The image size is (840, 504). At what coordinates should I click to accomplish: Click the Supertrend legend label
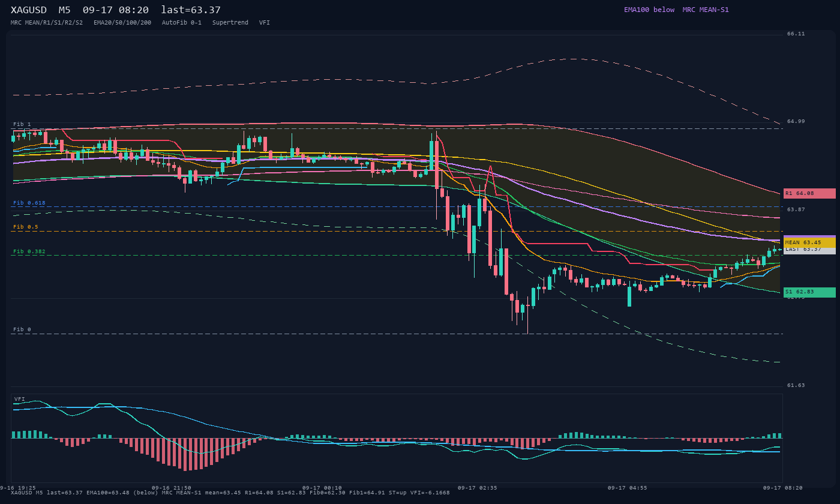tap(230, 23)
